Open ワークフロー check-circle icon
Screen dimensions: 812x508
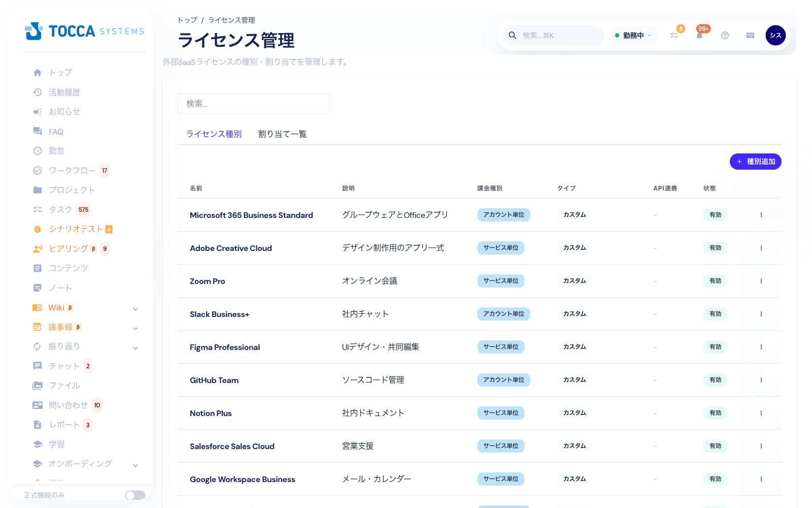(x=38, y=171)
